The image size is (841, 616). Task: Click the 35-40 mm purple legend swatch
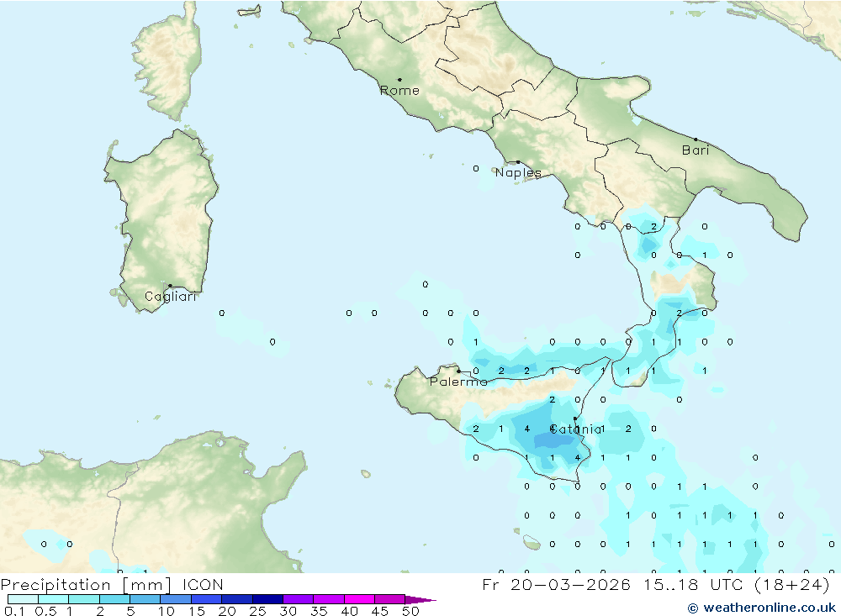coord(329,599)
